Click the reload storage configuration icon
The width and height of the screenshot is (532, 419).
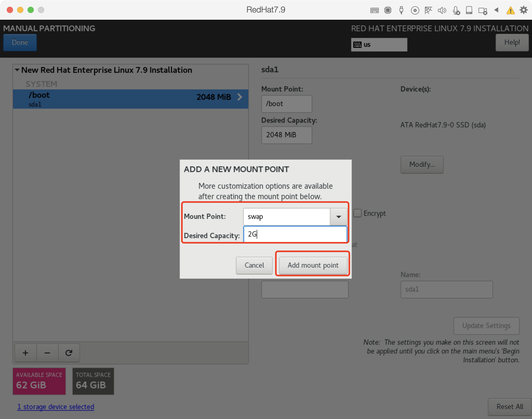[69, 353]
